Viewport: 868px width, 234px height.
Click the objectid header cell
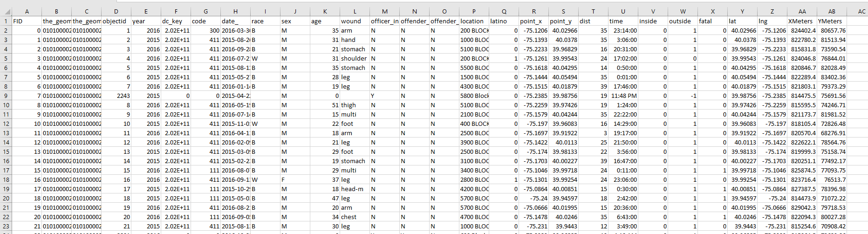(x=116, y=21)
